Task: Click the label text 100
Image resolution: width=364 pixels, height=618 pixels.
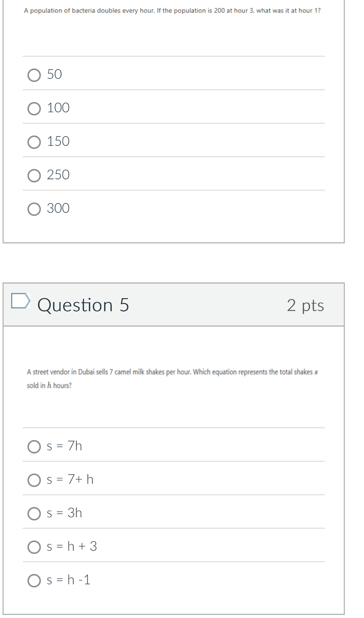Action: (x=58, y=108)
